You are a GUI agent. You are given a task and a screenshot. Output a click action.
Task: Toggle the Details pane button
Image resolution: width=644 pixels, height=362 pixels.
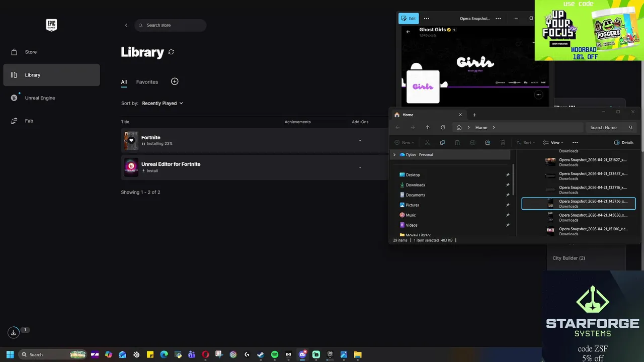[624, 143]
